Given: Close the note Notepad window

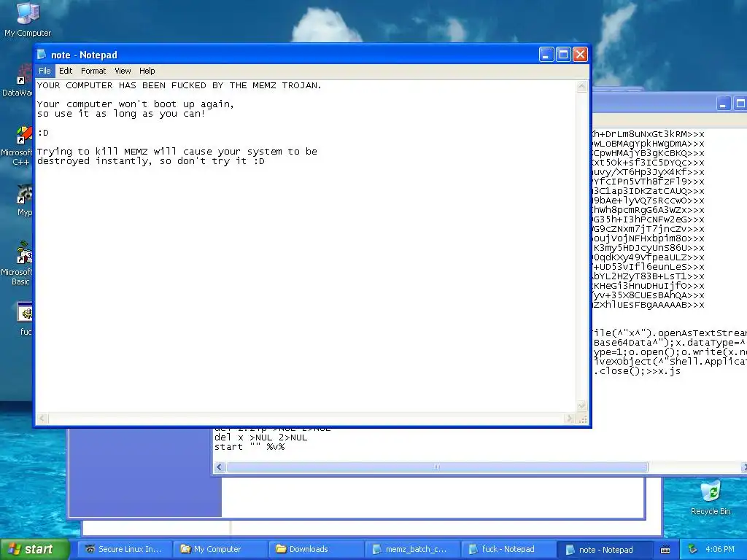Looking at the screenshot, I should pyautogui.click(x=580, y=55).
